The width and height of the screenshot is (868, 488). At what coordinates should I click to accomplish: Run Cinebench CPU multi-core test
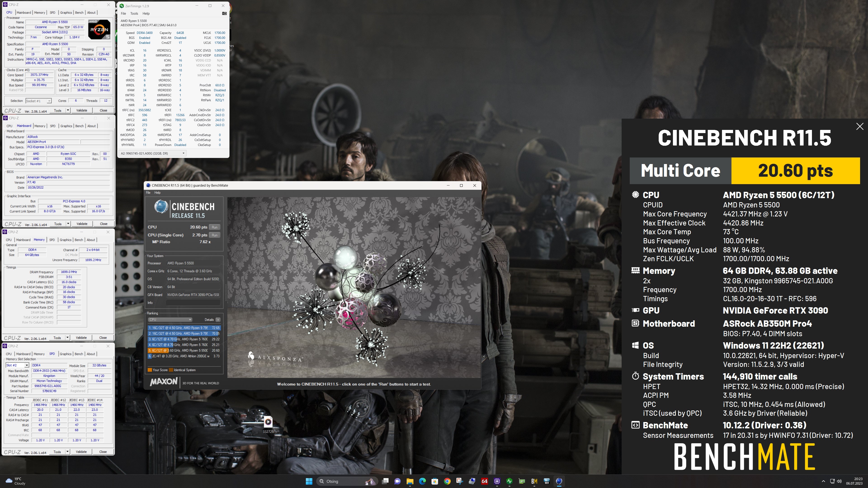click(214, 227)
